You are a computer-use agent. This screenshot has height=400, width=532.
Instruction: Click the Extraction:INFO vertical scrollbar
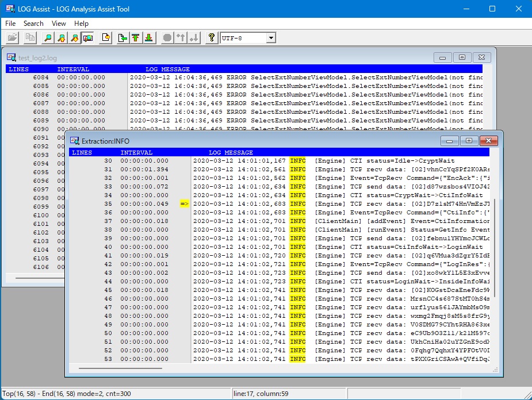pyautogui.click(x=493, y=247)
